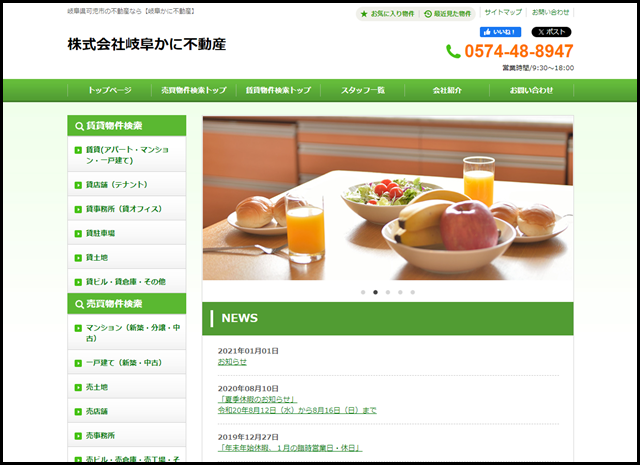
Task: Click 営業時間/9:30～18:00 text
Action: (538, 68)
